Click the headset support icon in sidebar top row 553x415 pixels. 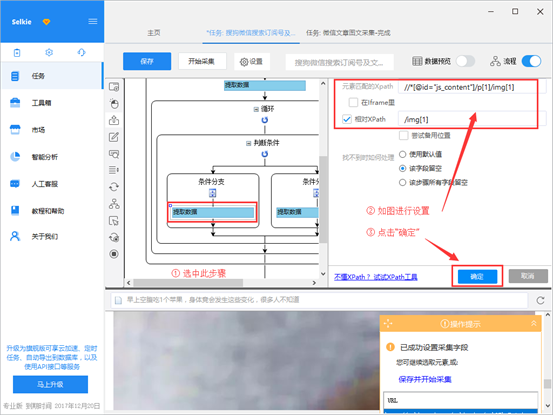(x=81, y=53)
